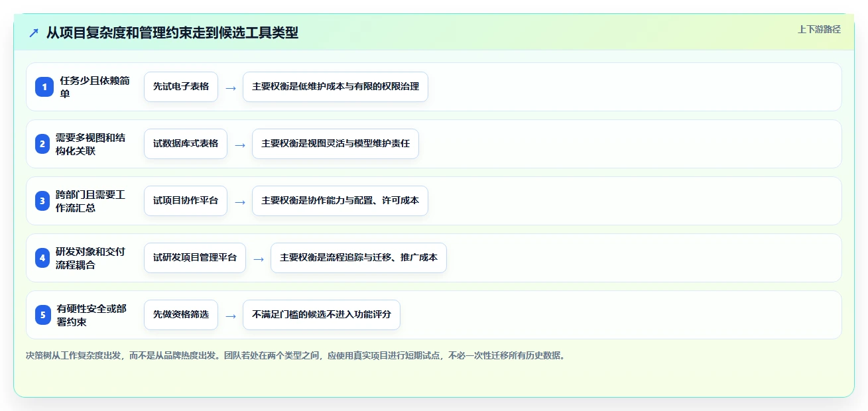
Task: Select the 先做资格筛选 chip
Action: 181,315
